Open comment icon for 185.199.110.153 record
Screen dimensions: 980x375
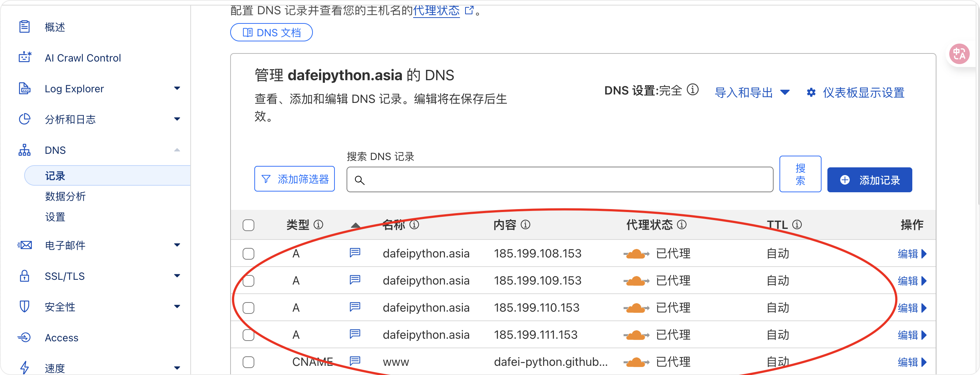pos(355,307)
